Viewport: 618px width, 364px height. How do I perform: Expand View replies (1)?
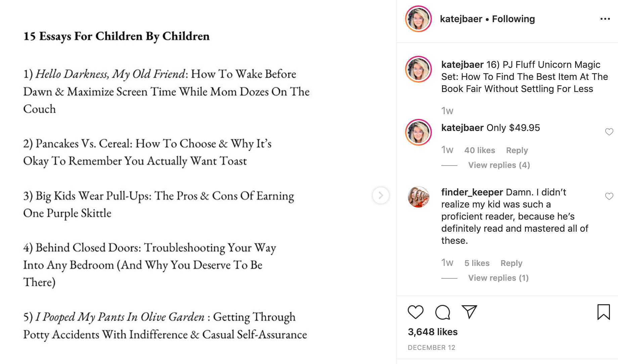pyautogui.click(x=498, y=278)
